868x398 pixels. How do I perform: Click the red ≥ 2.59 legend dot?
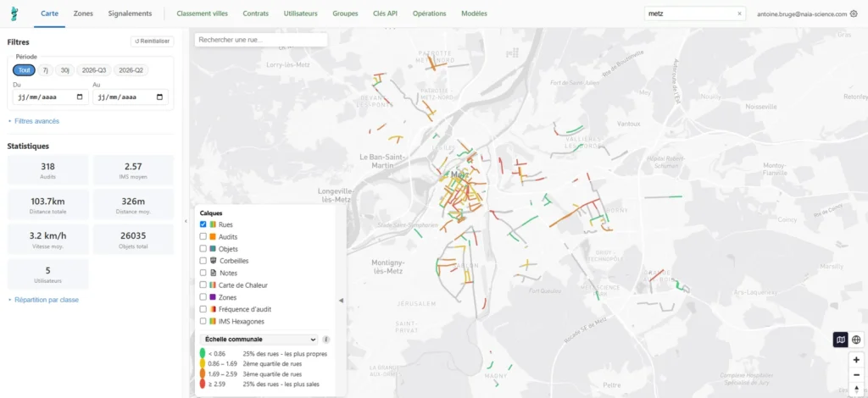(x=203, y=384)
